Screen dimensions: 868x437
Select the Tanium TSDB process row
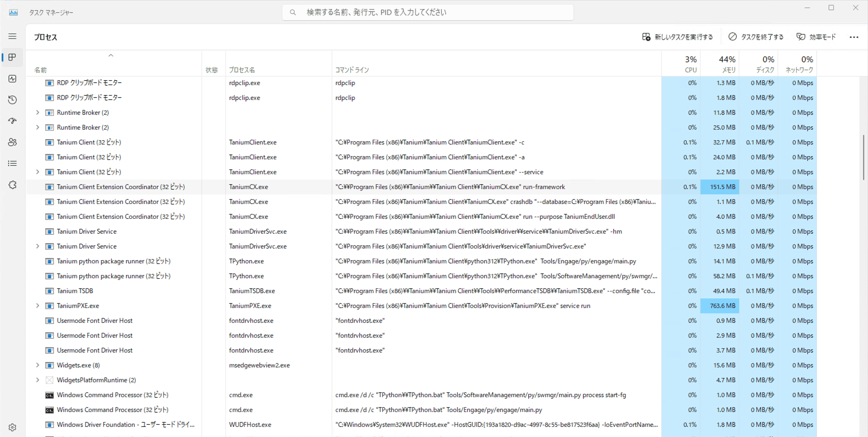(x=75, y=291)
